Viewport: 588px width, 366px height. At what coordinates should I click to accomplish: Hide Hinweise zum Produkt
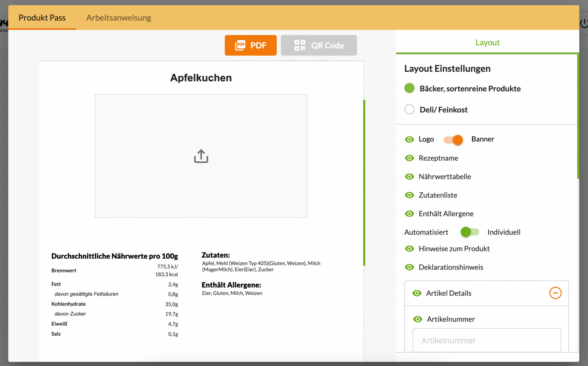pyautogui.click(x=409, y=248)
